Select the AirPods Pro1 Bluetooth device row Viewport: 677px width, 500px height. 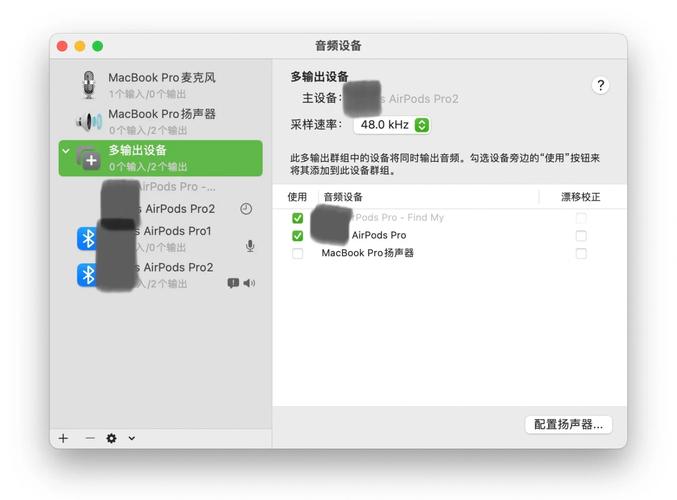pyautogui.click(x=160, y=238)
